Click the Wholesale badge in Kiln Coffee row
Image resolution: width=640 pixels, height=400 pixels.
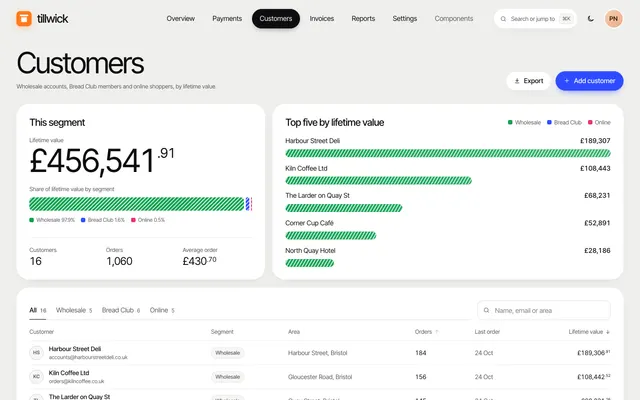point(227,377)
